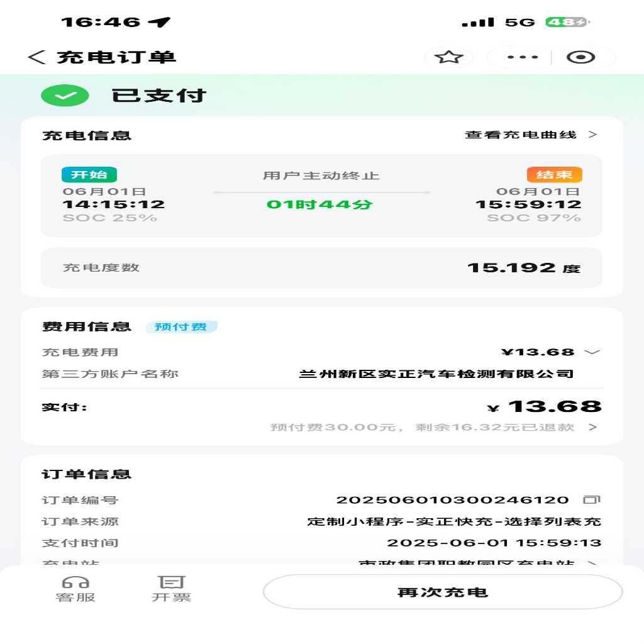Tap the order number 2025060103002461 20

coord(453,500)
